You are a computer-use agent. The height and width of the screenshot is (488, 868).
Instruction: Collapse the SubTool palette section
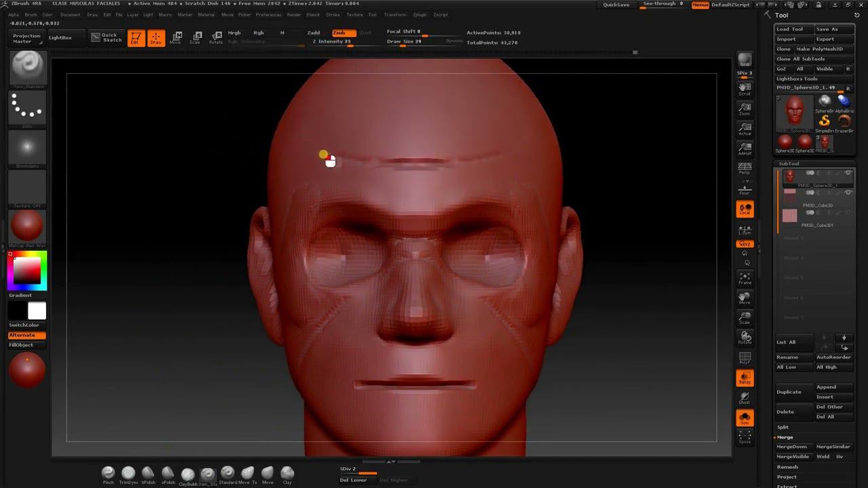point(789,163)
